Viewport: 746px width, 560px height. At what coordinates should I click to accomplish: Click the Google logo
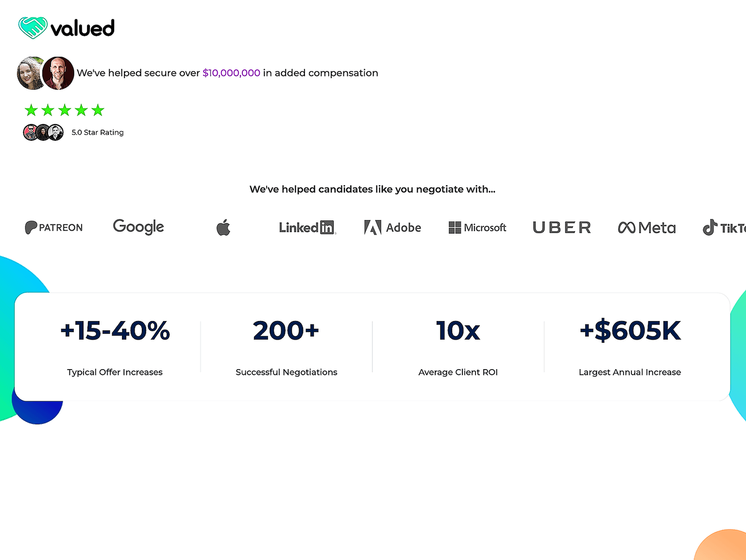tap(138, 227)
